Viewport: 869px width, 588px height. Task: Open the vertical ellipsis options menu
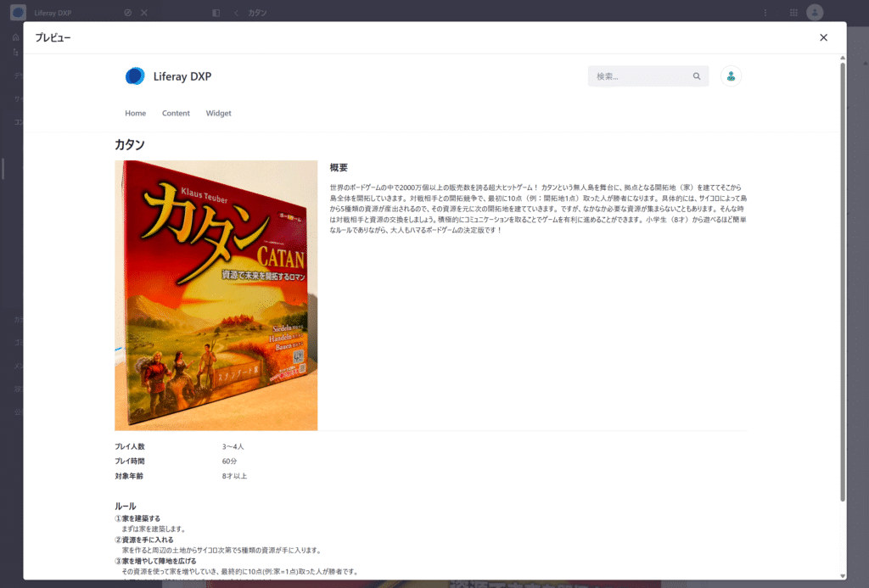[x=765, y=13]
